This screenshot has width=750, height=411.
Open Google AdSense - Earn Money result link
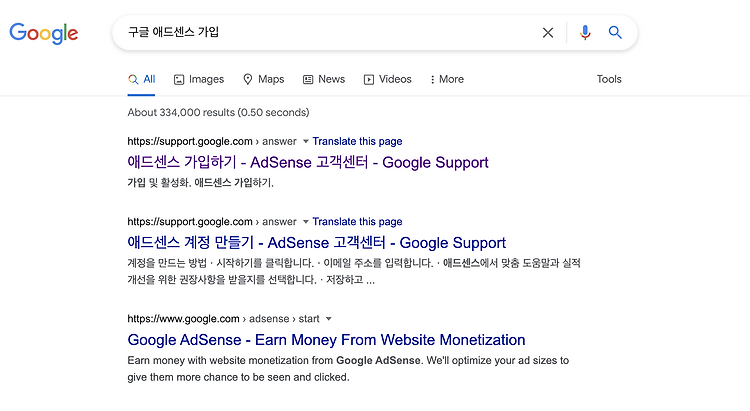pyautogui.click(x=326, y=340)
